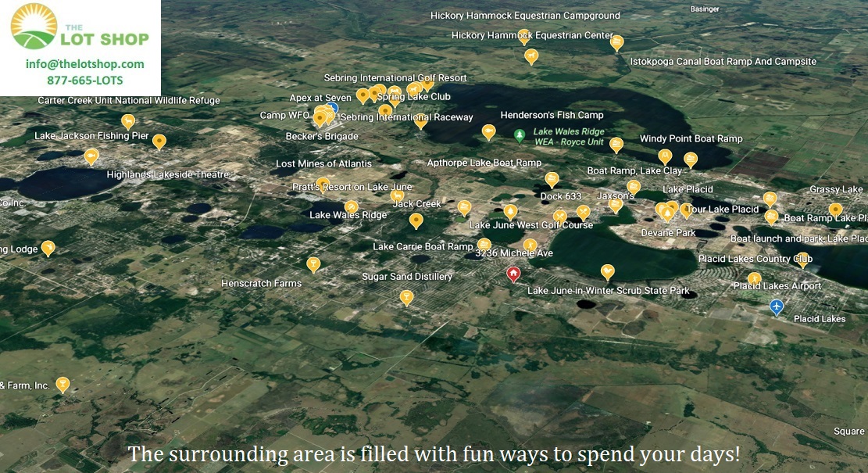Click the red home pin on the map
This screenshot has width=868, height=473.
513,273
